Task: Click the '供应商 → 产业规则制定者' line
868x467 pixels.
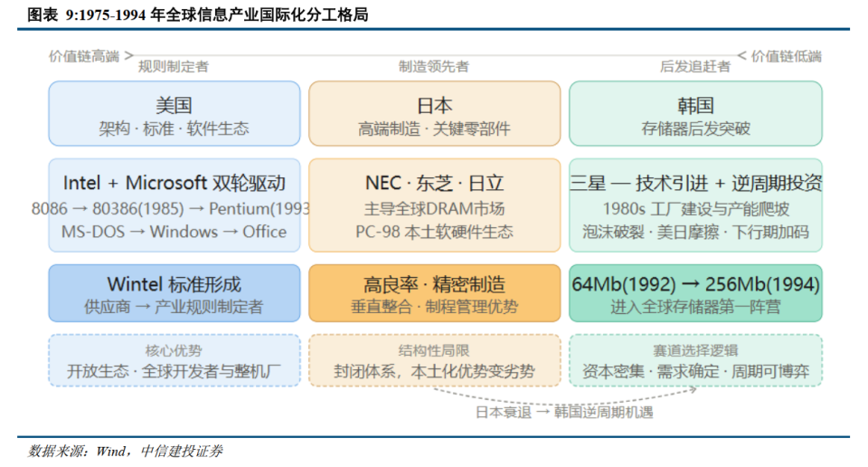Action: click(174, 307)
